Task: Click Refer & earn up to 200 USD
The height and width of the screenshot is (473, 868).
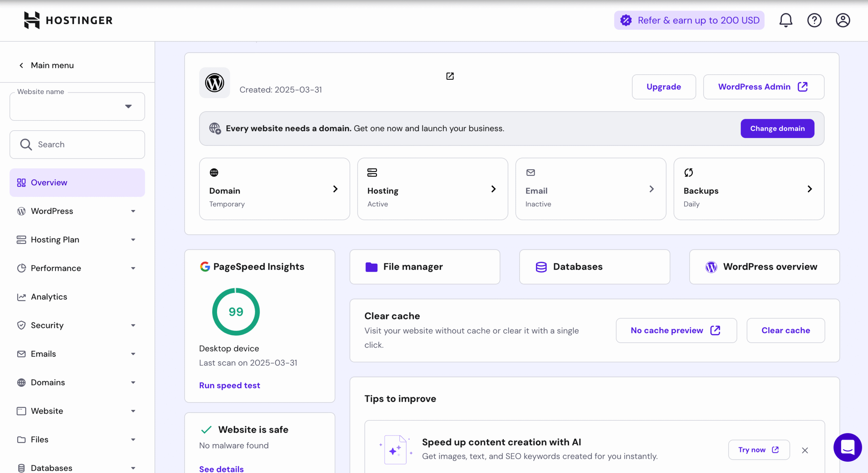Action: click(x=689, y=20)
